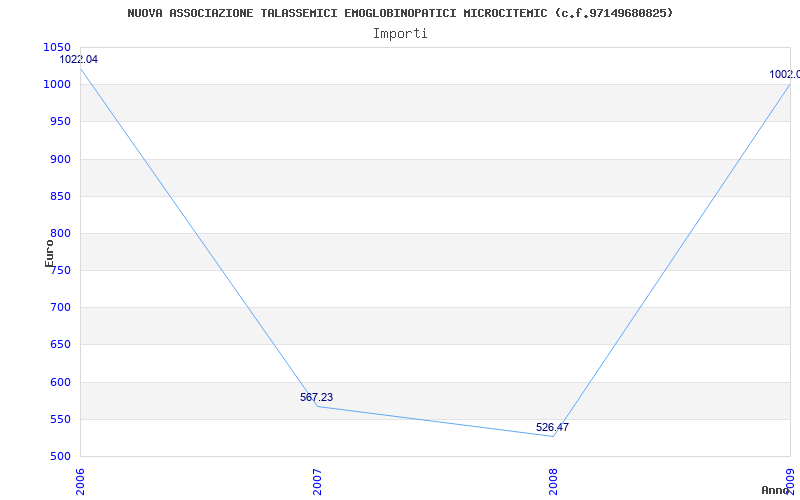The width and height of the screenshot is (800, 500).
Task: Select year 2006 on x-axis
Action: point(81,482)
